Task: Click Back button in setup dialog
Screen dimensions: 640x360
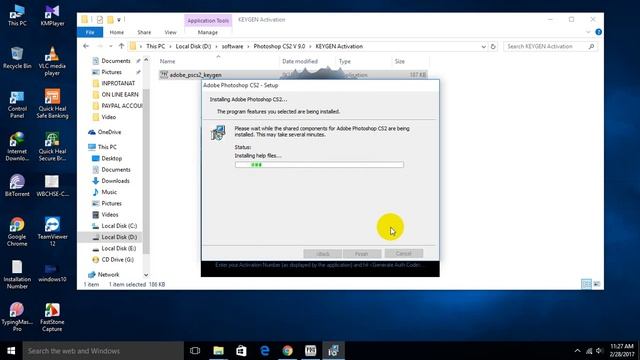Action: point(322,253)
